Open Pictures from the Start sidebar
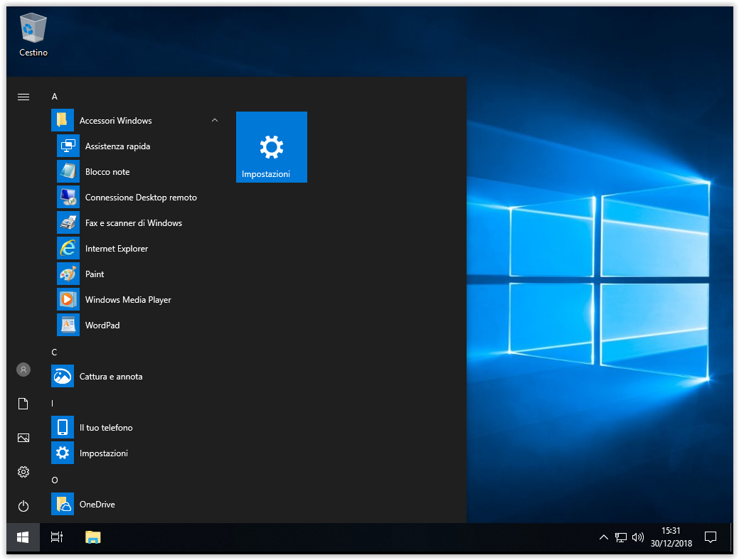This screenshot has height=560, width=739. (23, 438)
